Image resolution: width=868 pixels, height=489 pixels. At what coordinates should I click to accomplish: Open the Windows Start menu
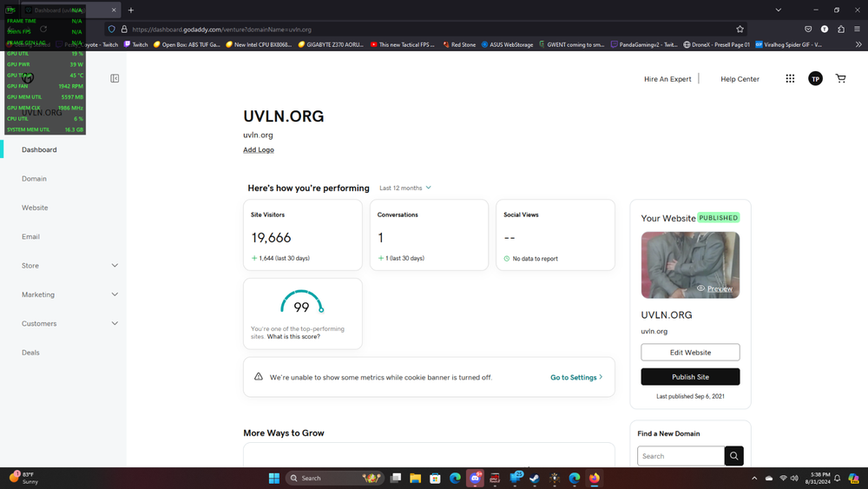click(274, 478)
